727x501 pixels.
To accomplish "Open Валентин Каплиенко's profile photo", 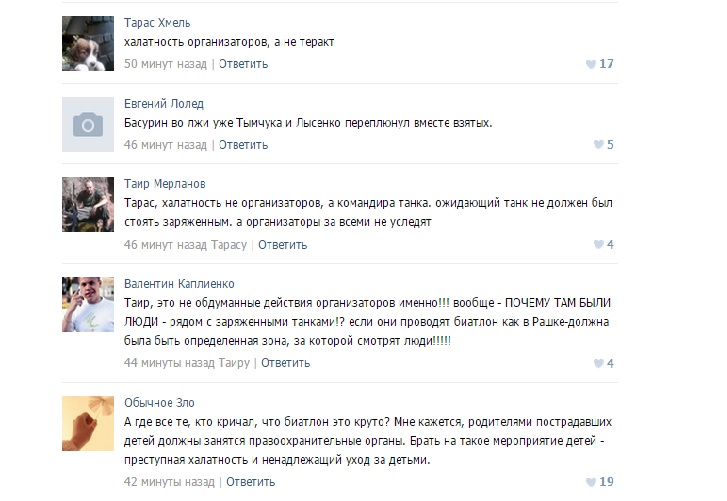I will point(88,304).
